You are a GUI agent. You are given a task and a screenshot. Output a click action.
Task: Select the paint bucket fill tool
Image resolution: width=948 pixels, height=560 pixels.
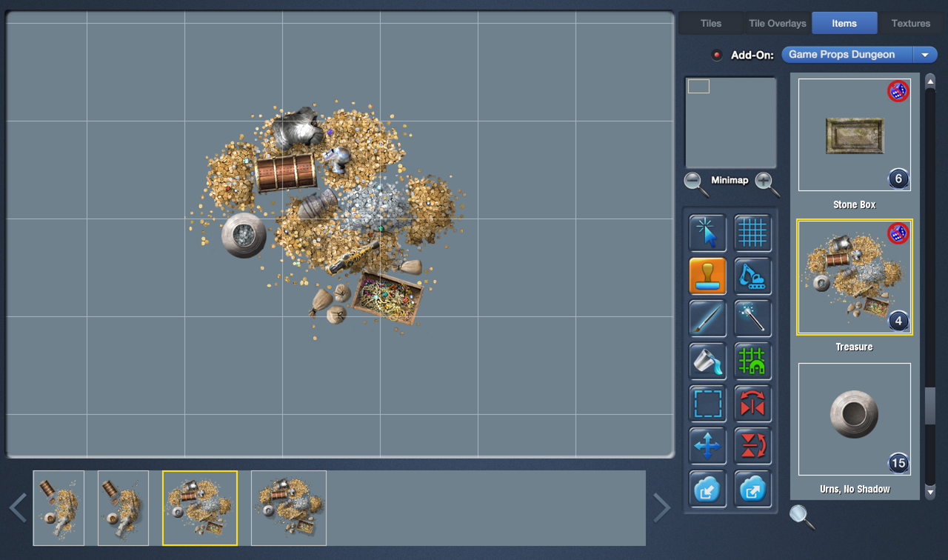pyautogui.click(x=707, y=361)
